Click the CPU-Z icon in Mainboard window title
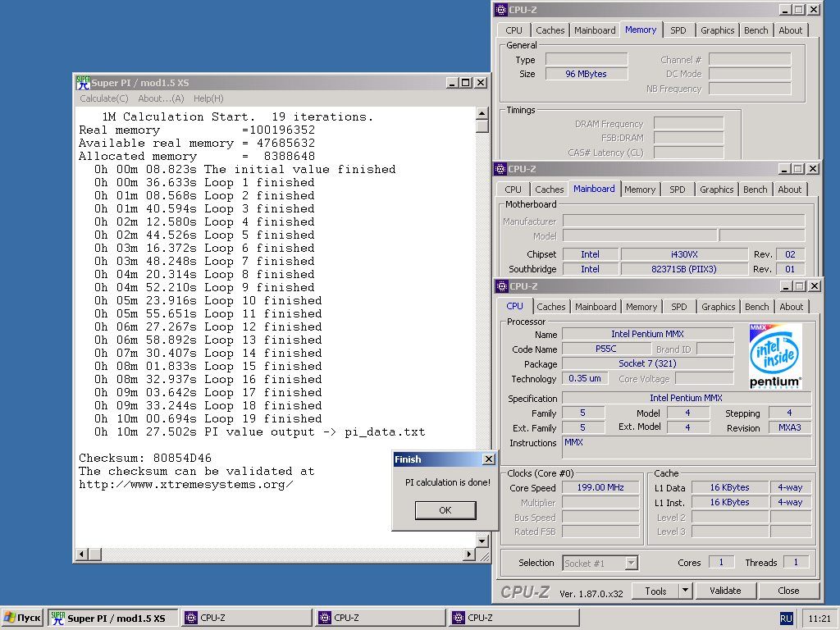This screenshot has width=840, height=630. 500,169
